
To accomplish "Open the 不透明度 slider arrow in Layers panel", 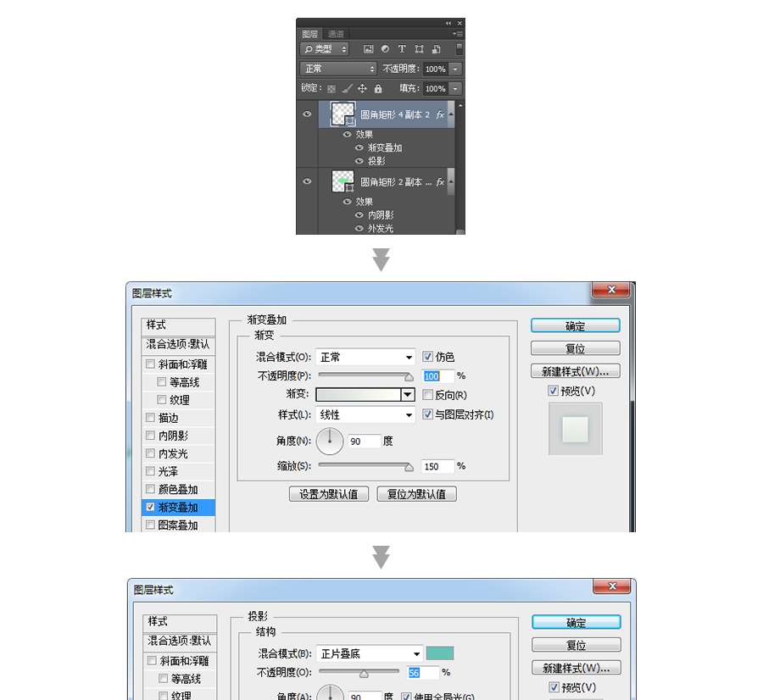I will (455, 69).
